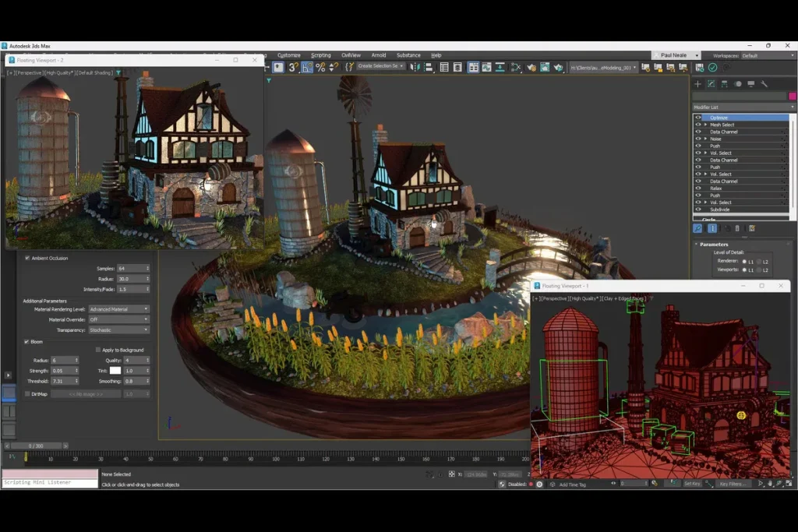The image size is (798, 532).
Task: Toggle visibility of Noise modifier
Action: point(698,139)
